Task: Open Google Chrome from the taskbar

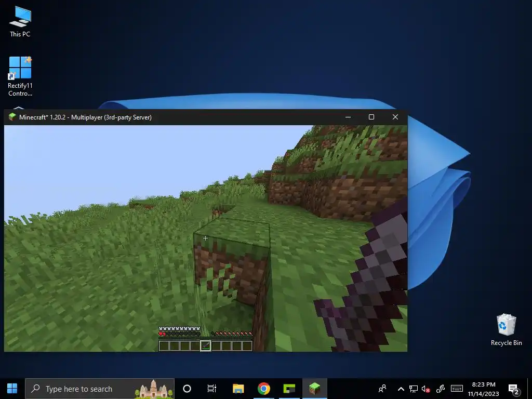Action: 263,389
